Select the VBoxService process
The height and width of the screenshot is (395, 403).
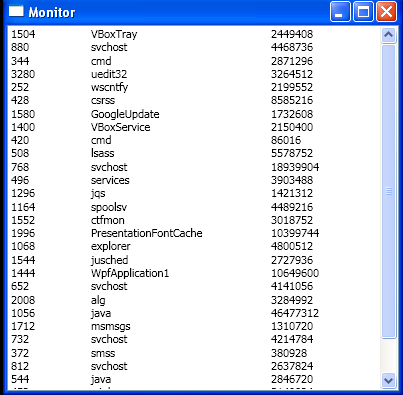point(195,127)
